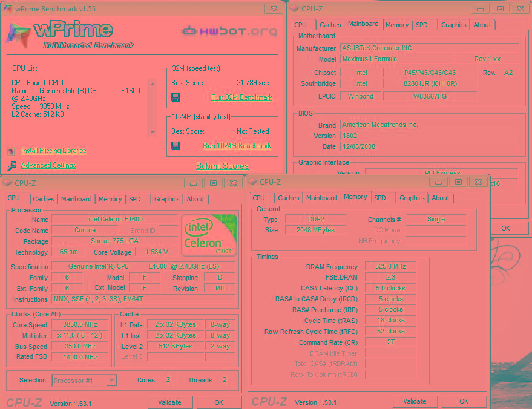The image size is (532, 409).
Task: Open About tab in Mainboard CPU-Z window
Action: click(x=482, y=25)
